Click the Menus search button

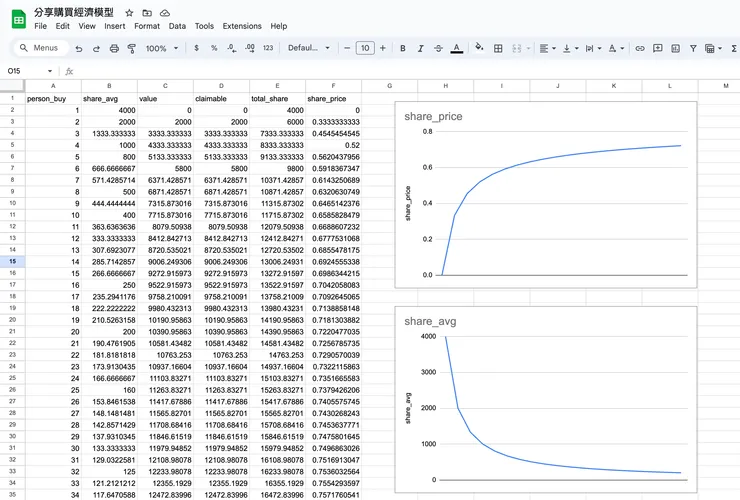point(38,48)
